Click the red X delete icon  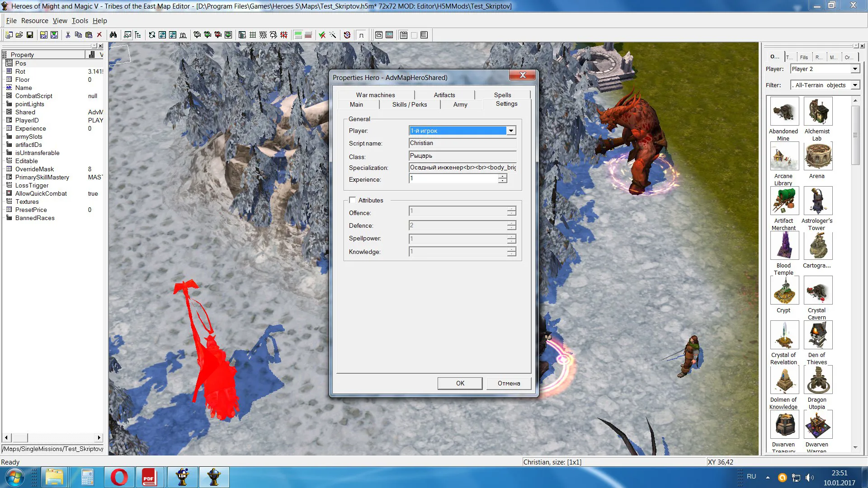[99, 35]
